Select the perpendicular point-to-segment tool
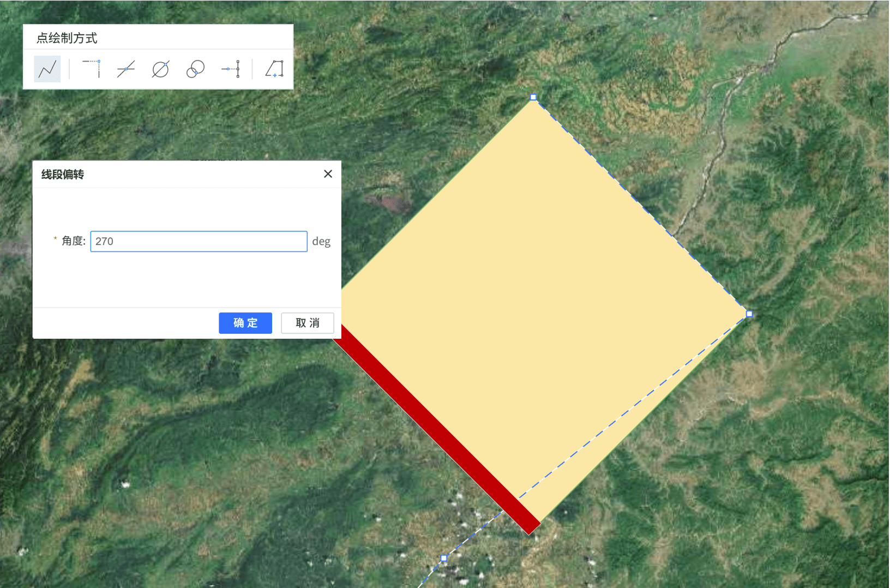The width and height of the screenshot is (890, 588). pos(231,69)
